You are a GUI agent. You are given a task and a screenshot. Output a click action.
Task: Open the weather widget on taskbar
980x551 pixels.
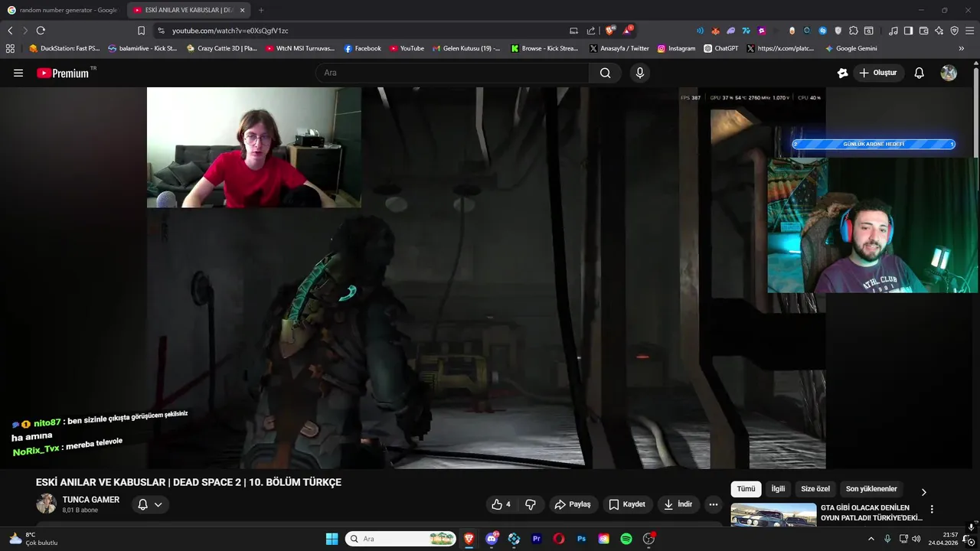point(33,539)
